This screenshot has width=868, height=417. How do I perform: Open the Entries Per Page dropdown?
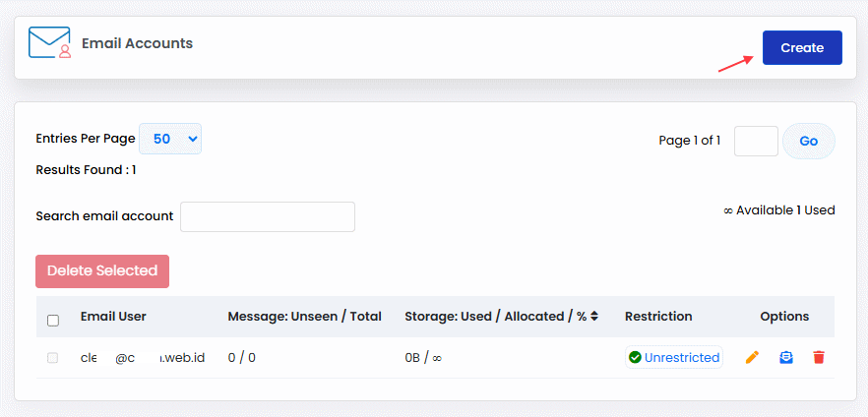(x=170, y=139)
